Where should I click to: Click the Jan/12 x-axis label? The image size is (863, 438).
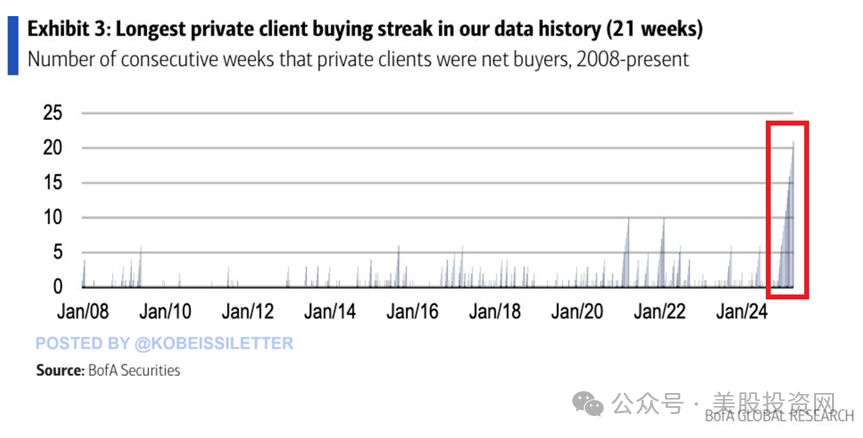coord(248,312)
